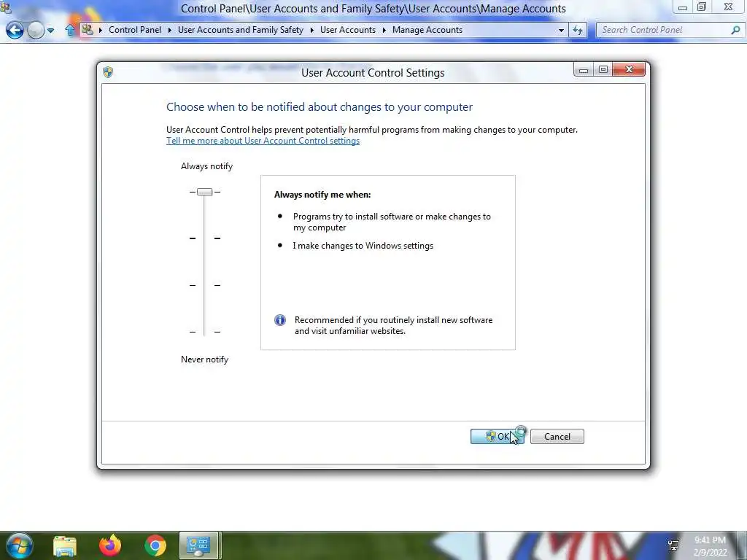747x560 pixels.
Task: Select Control Panel breadcrumb
Action: [135, 29]
